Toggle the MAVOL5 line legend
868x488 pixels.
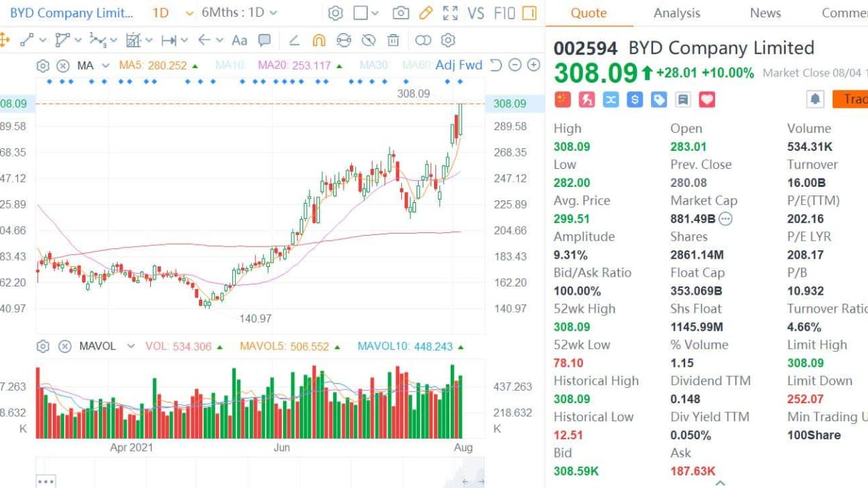(290, 346)
